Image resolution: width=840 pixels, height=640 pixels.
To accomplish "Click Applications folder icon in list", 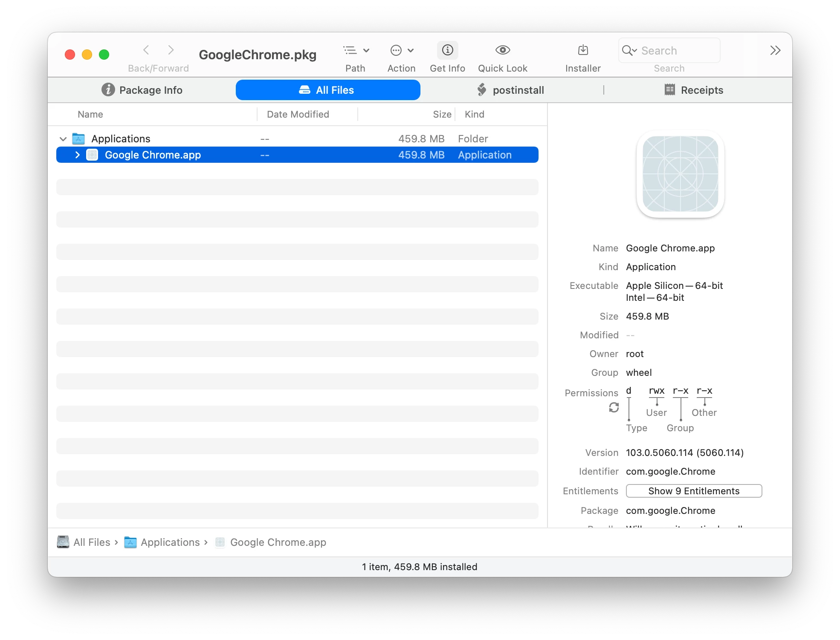I will coord(78,138).
